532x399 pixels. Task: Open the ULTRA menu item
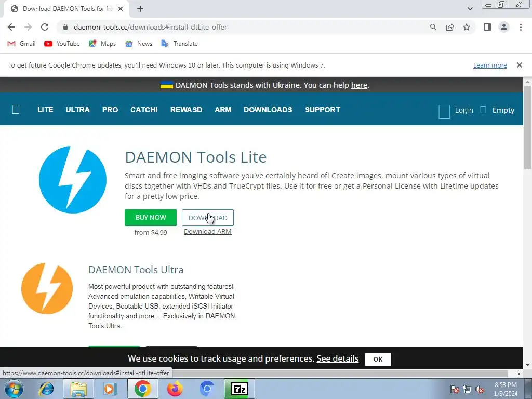pyautogui.click(x=78, y=110)
